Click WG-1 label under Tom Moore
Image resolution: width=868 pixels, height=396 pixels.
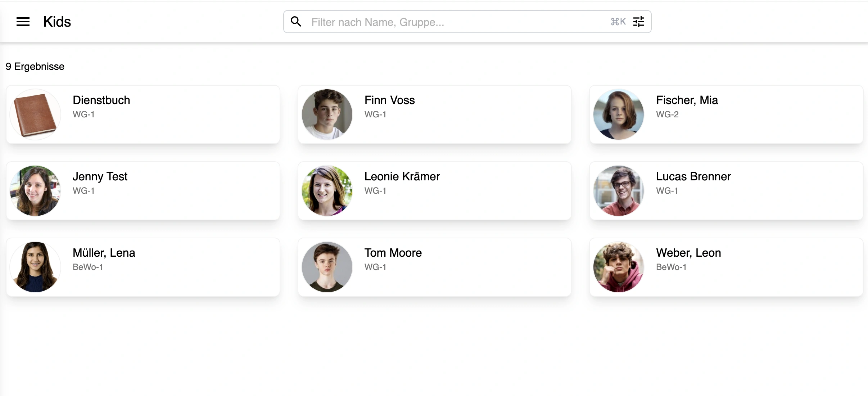(375, 267)
